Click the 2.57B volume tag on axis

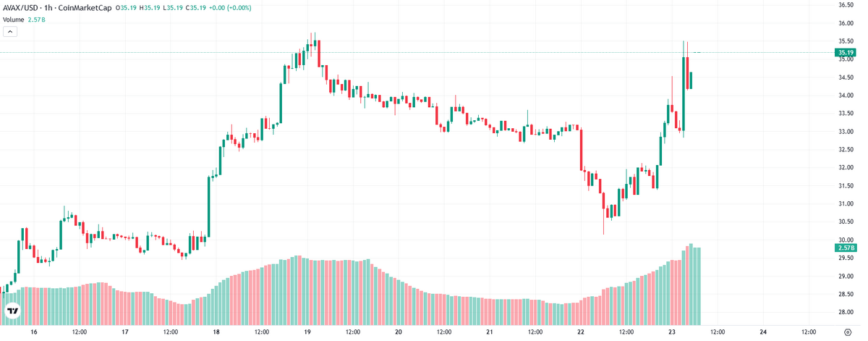coord(845,248)
